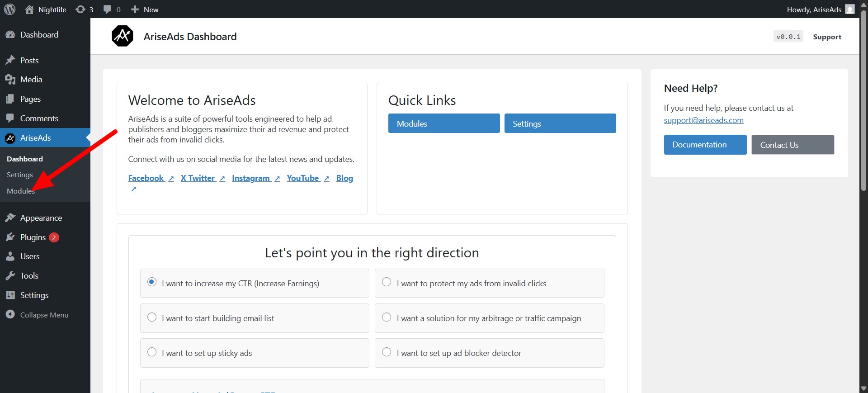
Task: Click the Howdy, AriseAds account text
Action: click(x=814, y=9)
